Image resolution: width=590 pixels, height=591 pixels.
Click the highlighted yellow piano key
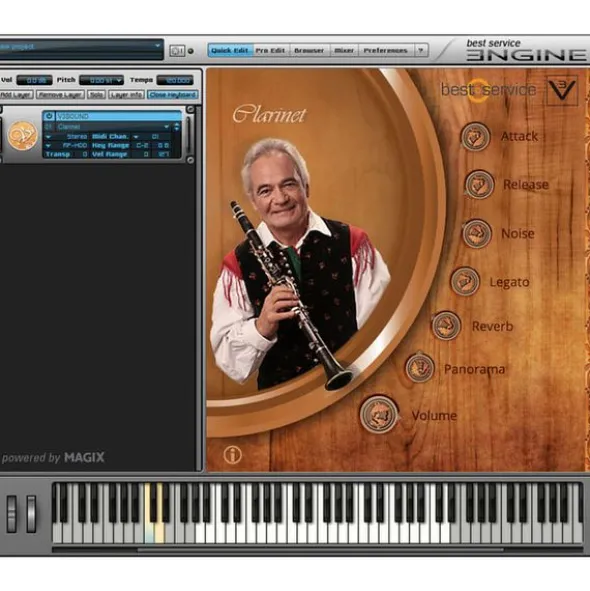coord(159,532)
